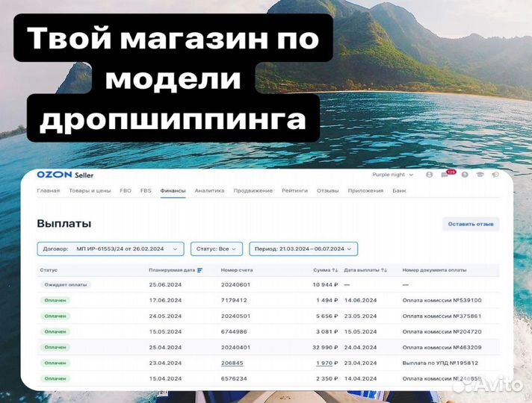Click Оплата комиссии №539100

[x=442, y=300]
